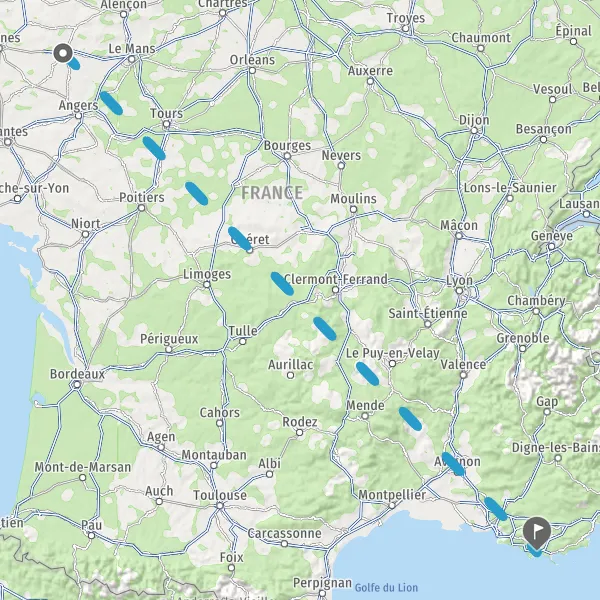Screen dimensions: 600x600
Task: Select the Montpellier city dot
Action: [392, 505]
